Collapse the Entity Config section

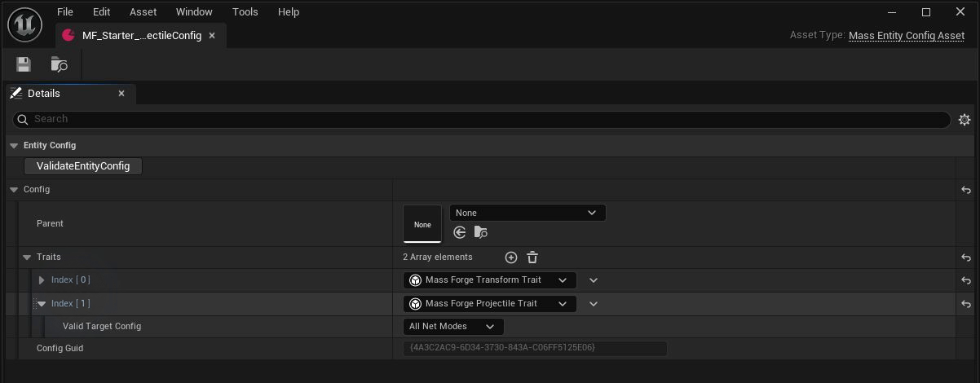pos(14,146)
